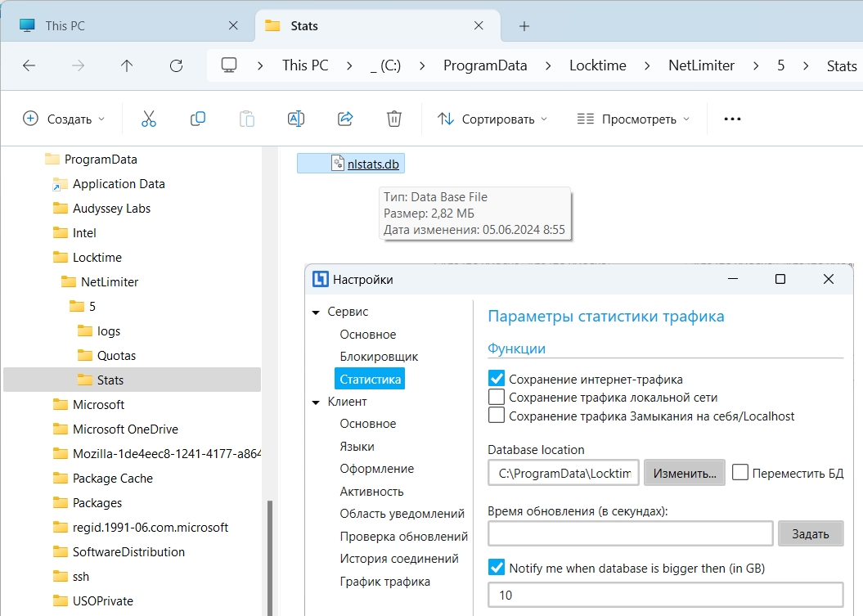Go back with the left arrow
863x616 pixels.
[x=29, y=66]
